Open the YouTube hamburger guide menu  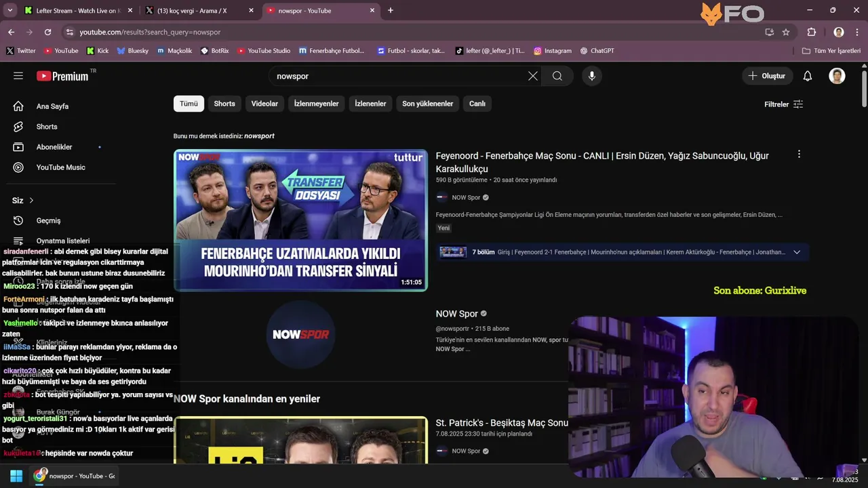pos(18,76)
